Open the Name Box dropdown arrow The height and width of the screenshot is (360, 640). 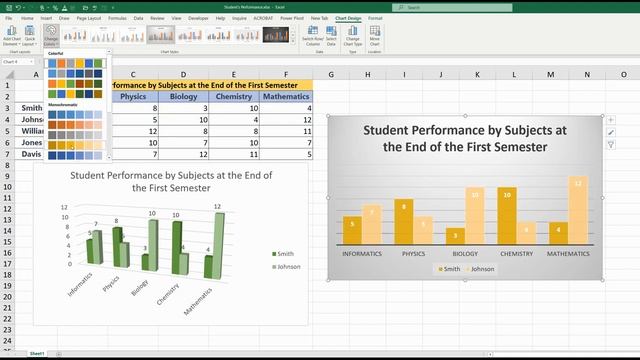[31, 62]
